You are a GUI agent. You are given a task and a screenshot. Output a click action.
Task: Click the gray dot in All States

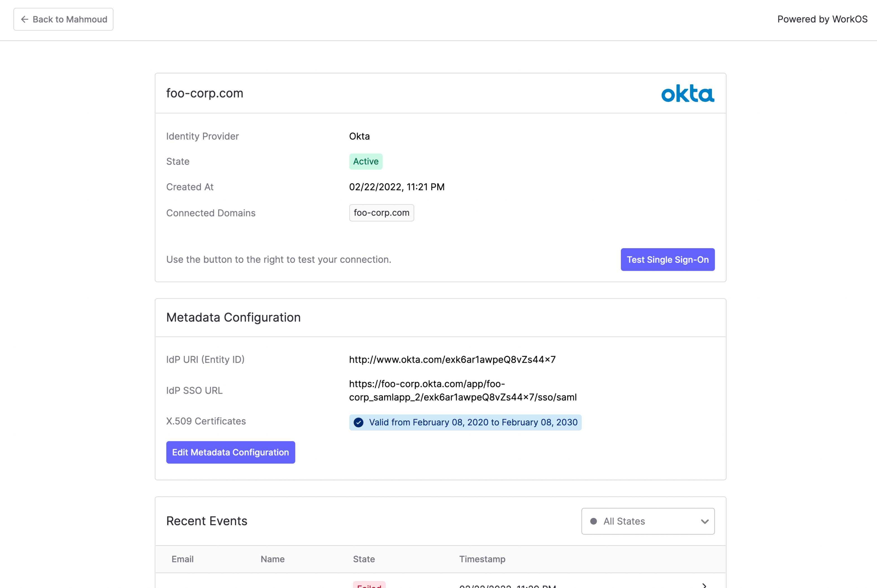[x=594, y=521]
